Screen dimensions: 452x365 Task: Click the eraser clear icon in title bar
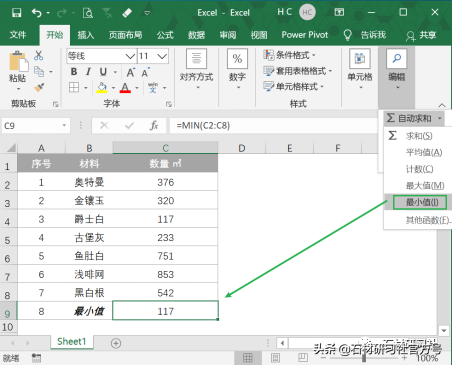[x=127, y=13]
